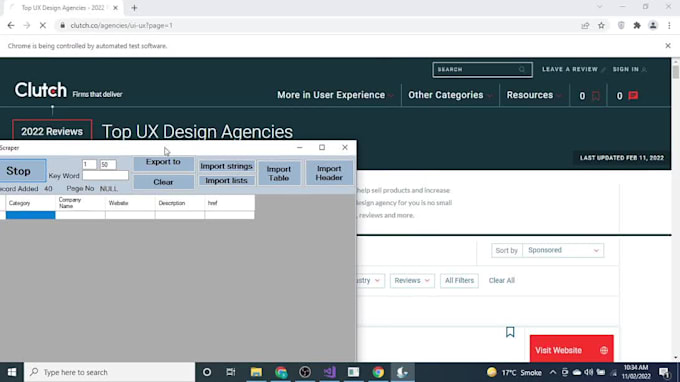Click the weather 17°C Smoke widget
The image size is (680, 382).
tap(514, 372)
